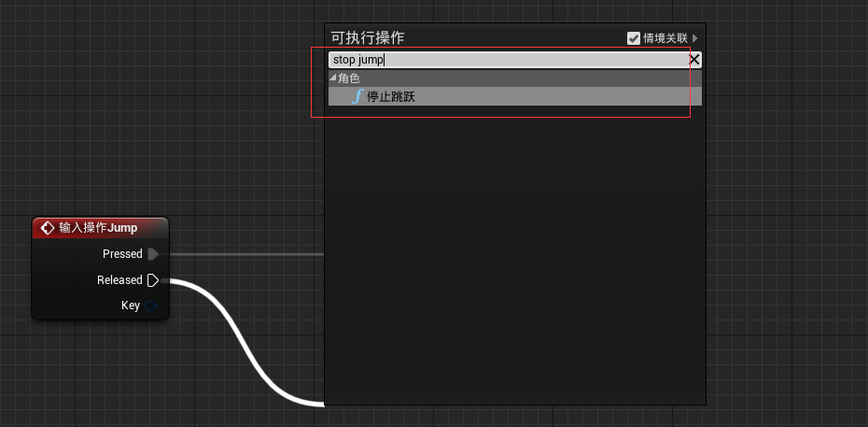Click the Pressed execution pin
The width and height of the screenshot is (868, 427).
coord(153,254)
